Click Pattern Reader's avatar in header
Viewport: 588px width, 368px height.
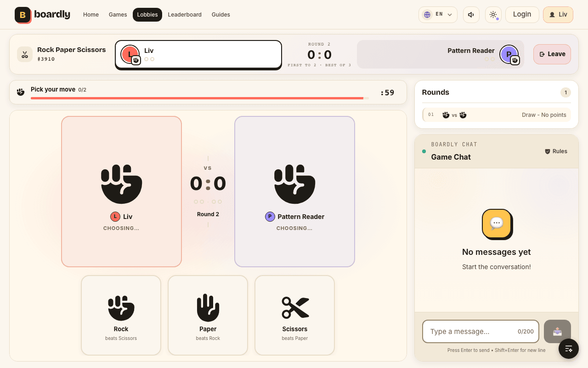point(509,54)
